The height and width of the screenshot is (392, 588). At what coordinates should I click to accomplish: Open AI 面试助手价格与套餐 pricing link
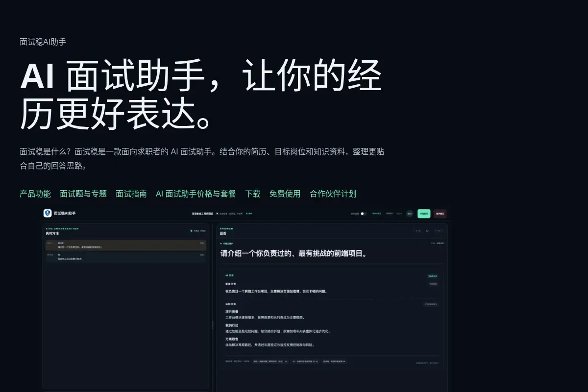click(196, 194)
